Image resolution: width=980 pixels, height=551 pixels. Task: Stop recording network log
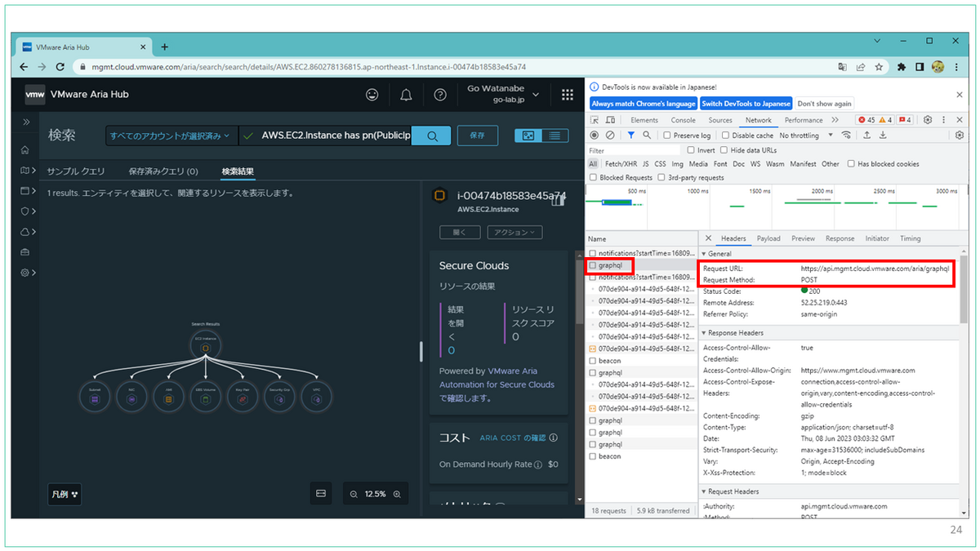click(595, 135)
